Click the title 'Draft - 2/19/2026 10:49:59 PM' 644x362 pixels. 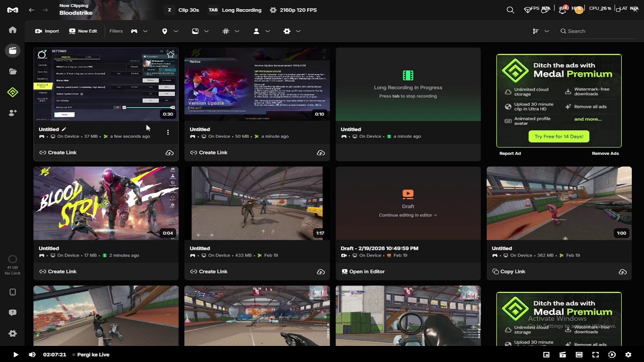pyautogui.click(x=379, y=248)
